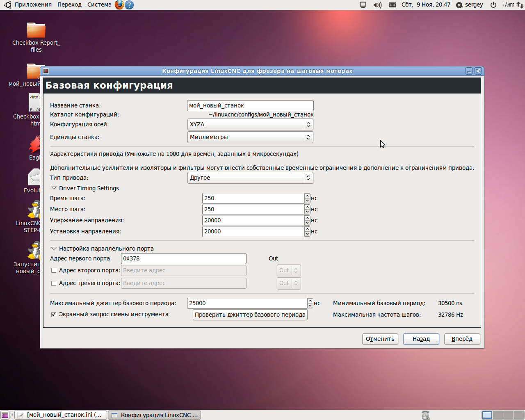Click the direction hold value field
Image resolution: width=525 pixels, height=420 pixels.
click(253, 220)
